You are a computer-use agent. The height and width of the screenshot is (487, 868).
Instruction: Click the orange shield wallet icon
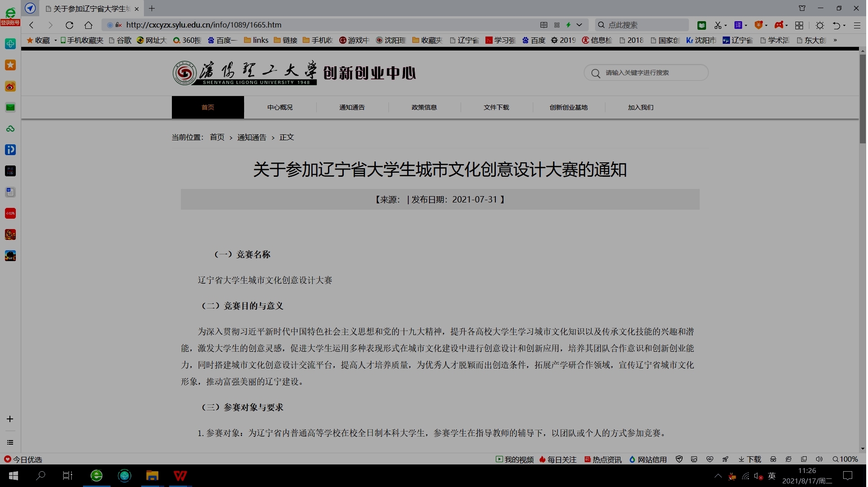(758, 25)
